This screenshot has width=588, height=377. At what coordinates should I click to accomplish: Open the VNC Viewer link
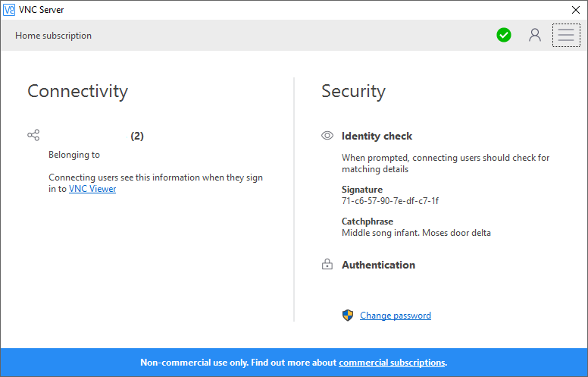[92, 189]
